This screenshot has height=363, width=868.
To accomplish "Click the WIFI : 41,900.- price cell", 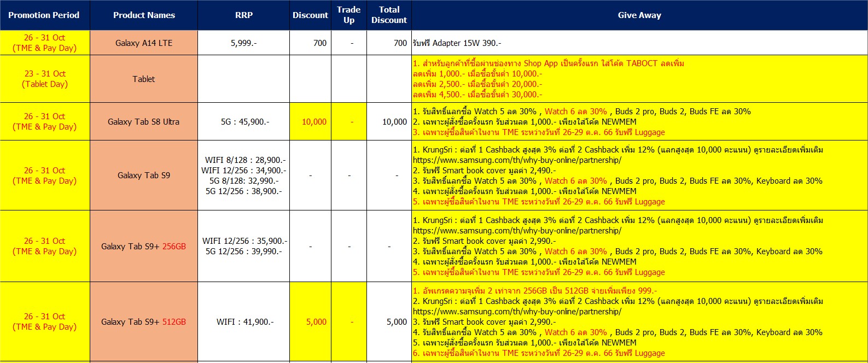I will pyautogui.click(x=244, y=321).
